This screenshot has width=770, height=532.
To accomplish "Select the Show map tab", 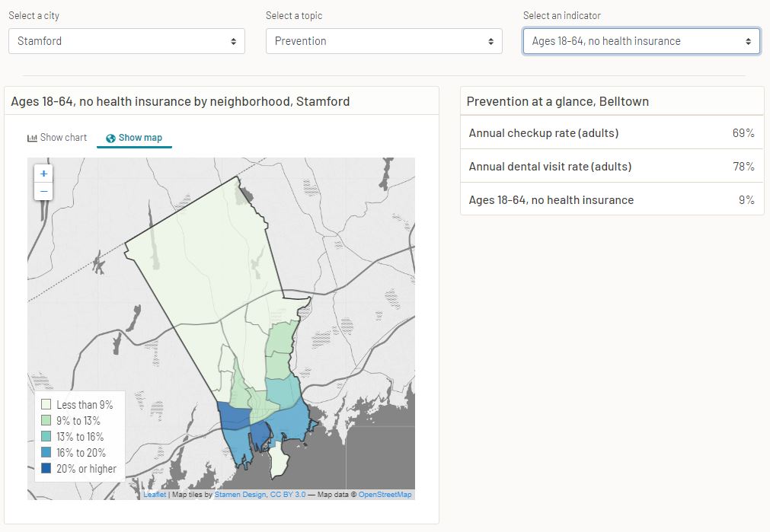I will (x=135, y=138).
